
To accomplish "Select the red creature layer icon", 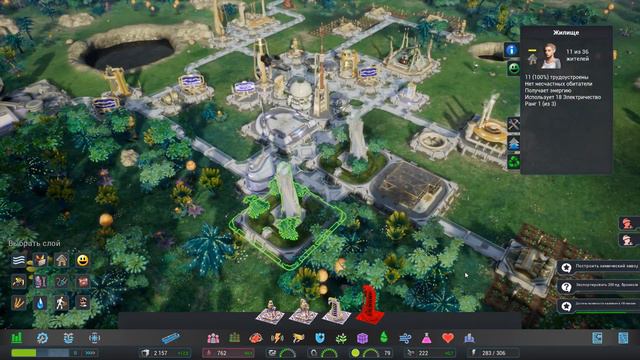I will [x=82, y=282].
